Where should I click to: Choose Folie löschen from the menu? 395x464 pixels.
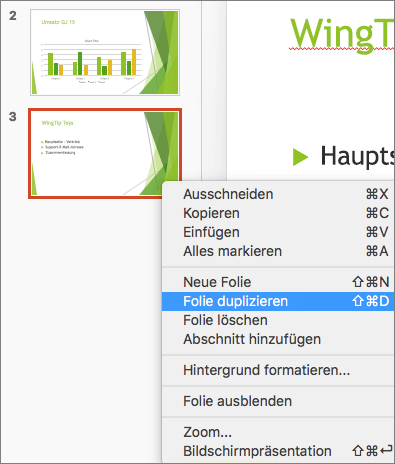pos(278,320)
